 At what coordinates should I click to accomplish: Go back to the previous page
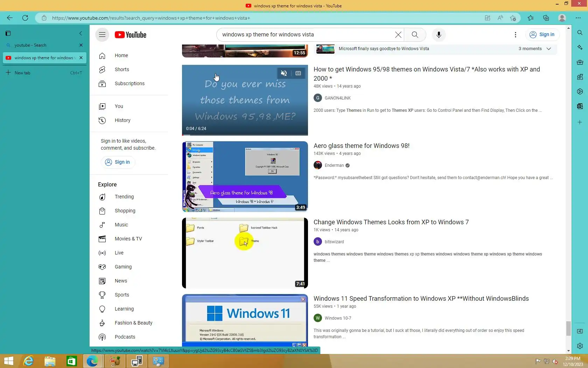click(10, 18)
